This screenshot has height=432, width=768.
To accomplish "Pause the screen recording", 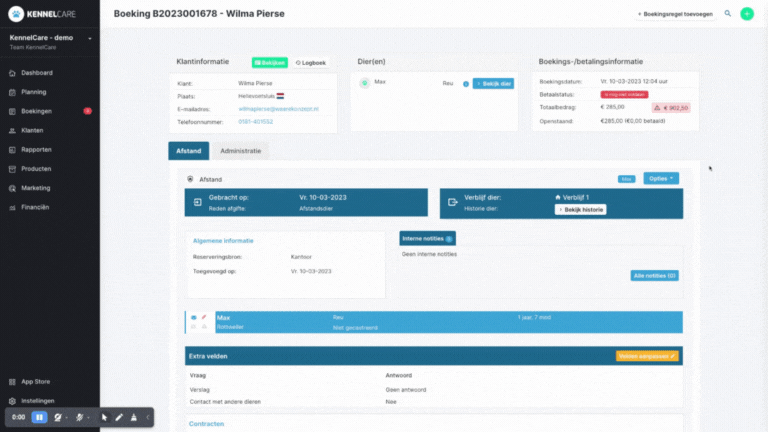I will pyautogui.click(x=39, y=417).
